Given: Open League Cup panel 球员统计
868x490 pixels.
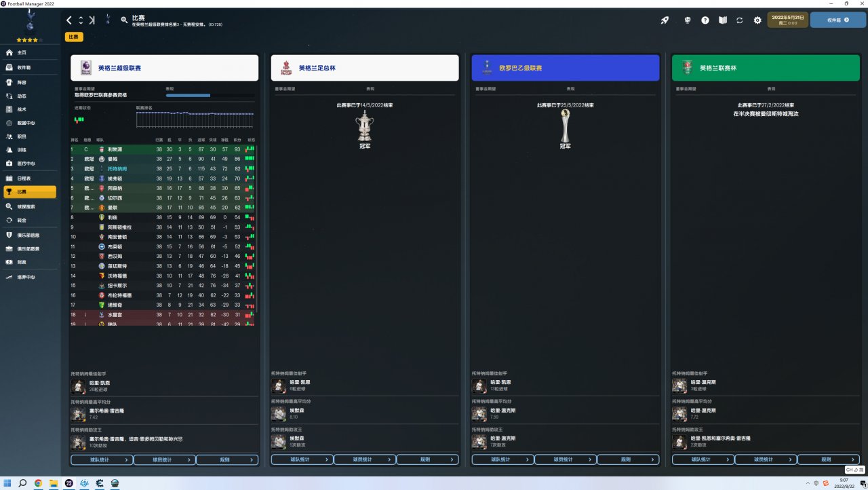Looking at the screenshot, I should click(766, 460).
